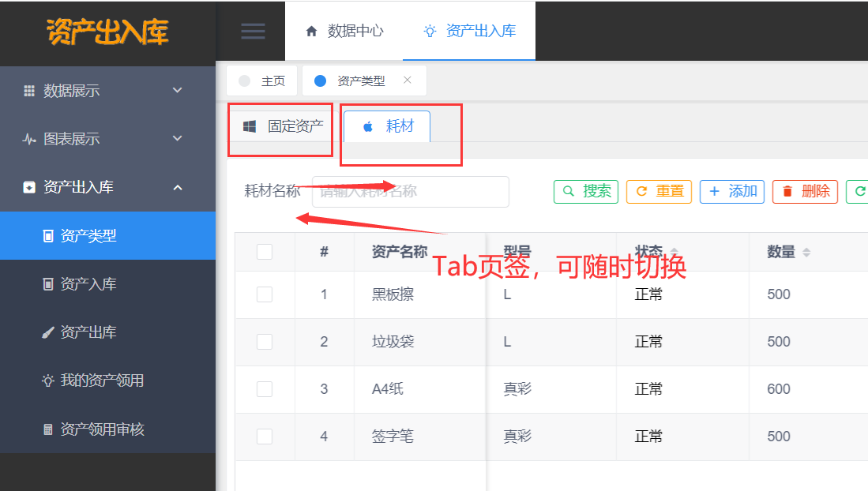This screenshot has height=491, width=868.
Task: Click the calculator icon beside 资产领用审核
Action: 48,429
